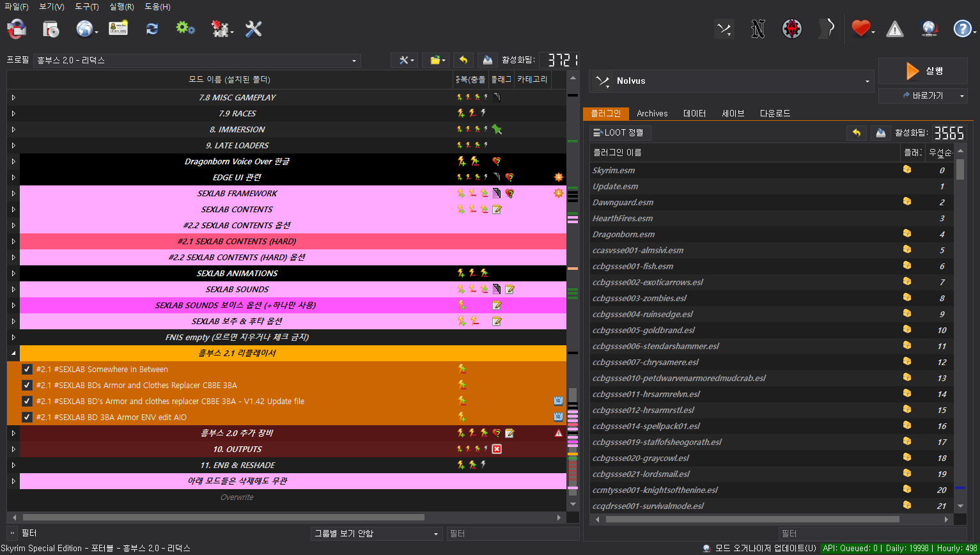
Task: Click the red heart endorse icon
Action: [860, 29]
